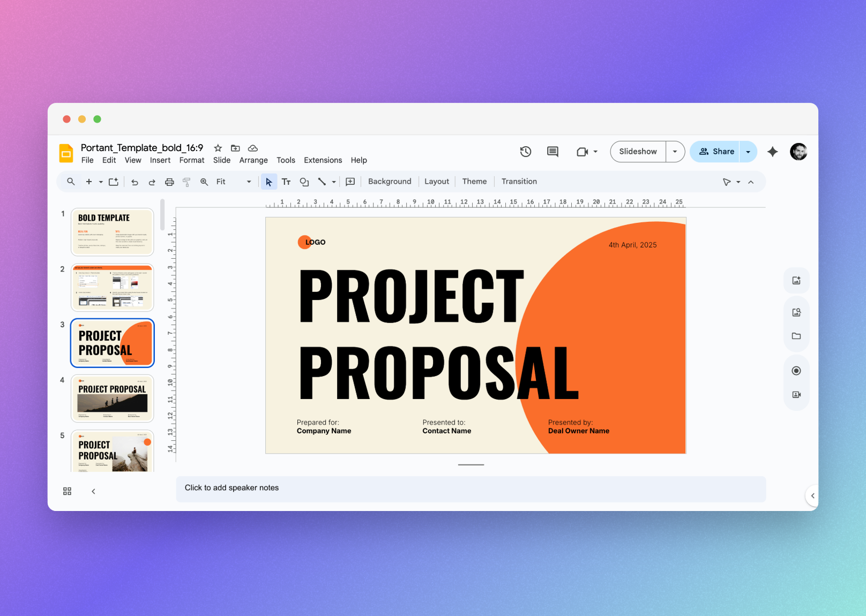Star the Portant_Template_bold presentation
This screenshot has width=866, height=616.
[x=218, y=148]
